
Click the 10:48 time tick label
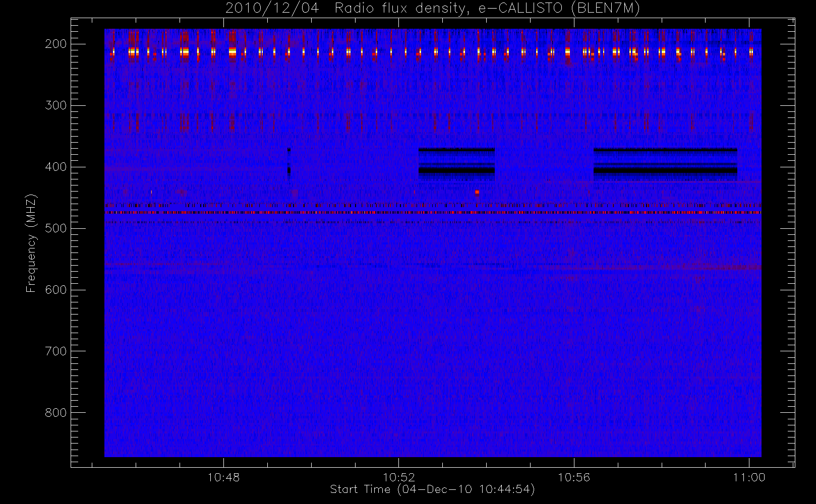coord(223,477)
